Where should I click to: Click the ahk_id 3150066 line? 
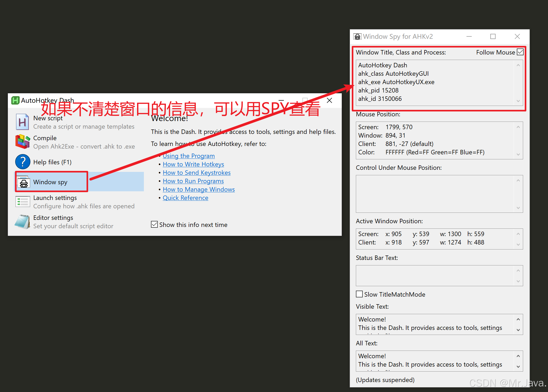coord(380,99)
